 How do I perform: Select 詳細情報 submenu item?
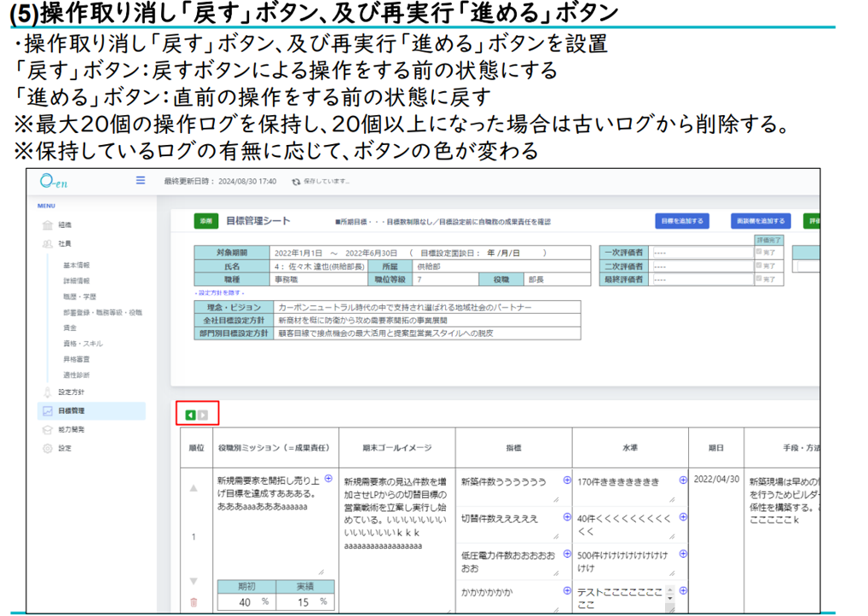click(77, 281)
